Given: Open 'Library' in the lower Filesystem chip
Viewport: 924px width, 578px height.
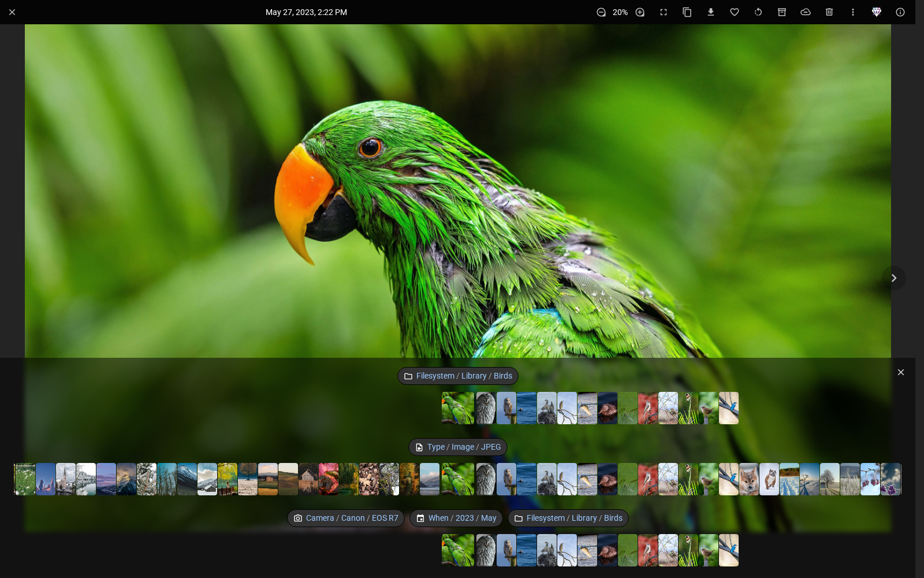Looking at the screenshot, I should coord(584,518).
